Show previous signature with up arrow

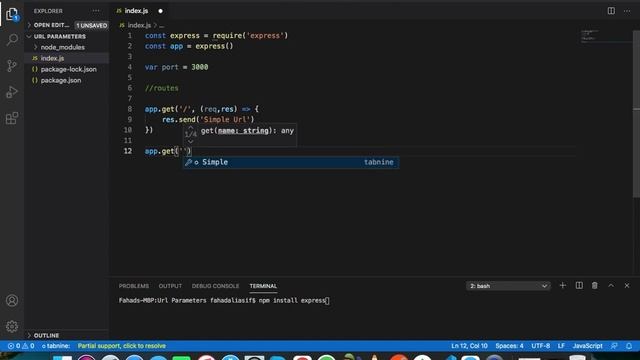tap(191, 127)
